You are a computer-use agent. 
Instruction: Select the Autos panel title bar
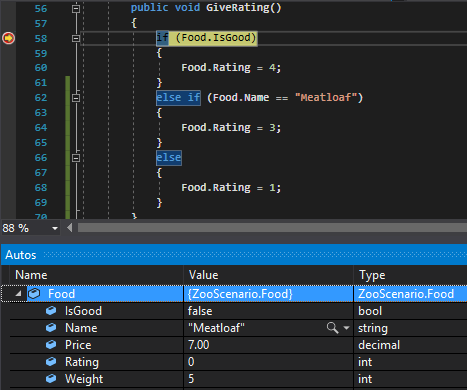pyautogui.click(x=234, y=255)
